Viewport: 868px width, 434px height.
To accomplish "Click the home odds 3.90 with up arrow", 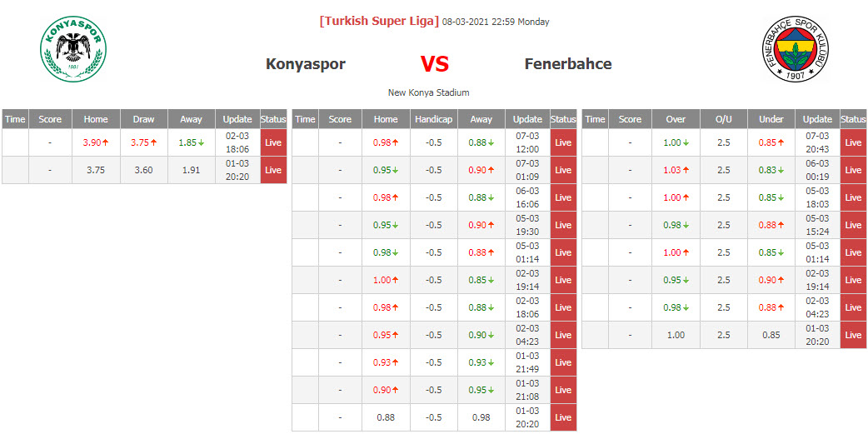I will pos(96,142).
